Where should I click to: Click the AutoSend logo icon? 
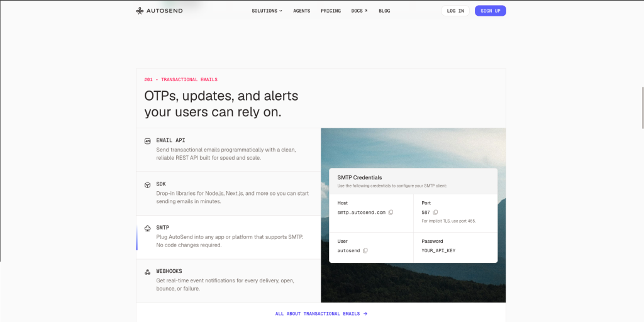pos(140,11)
